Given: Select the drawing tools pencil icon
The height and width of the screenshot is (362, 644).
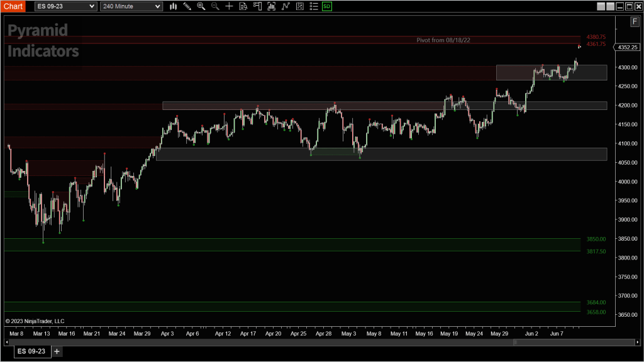Looking at the screenshot, I should pos(187,6).
